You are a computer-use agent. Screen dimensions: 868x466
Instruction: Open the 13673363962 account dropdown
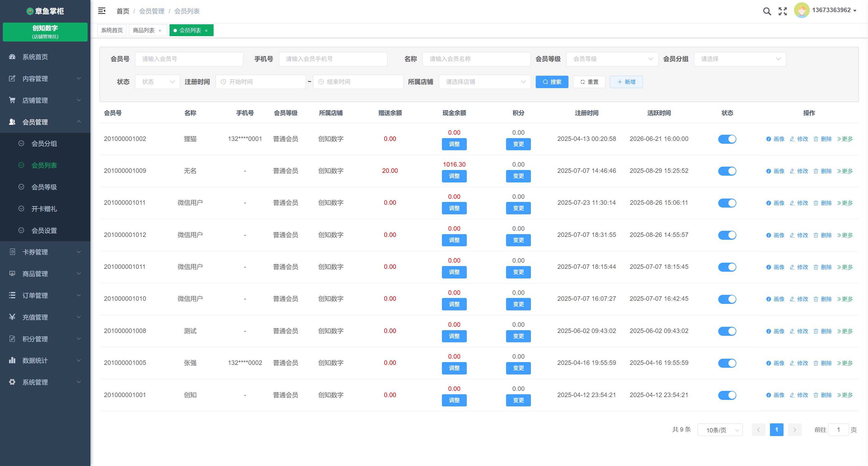click(834, 10)
